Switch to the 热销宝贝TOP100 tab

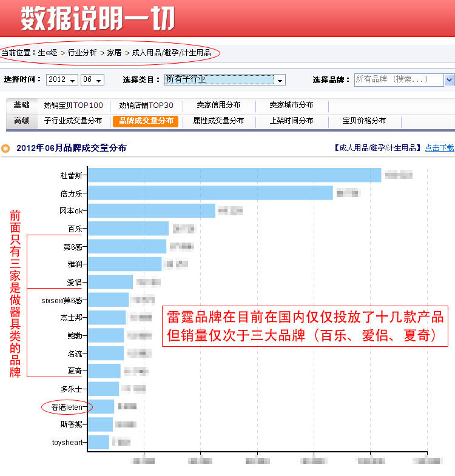(x=73, y=106)
